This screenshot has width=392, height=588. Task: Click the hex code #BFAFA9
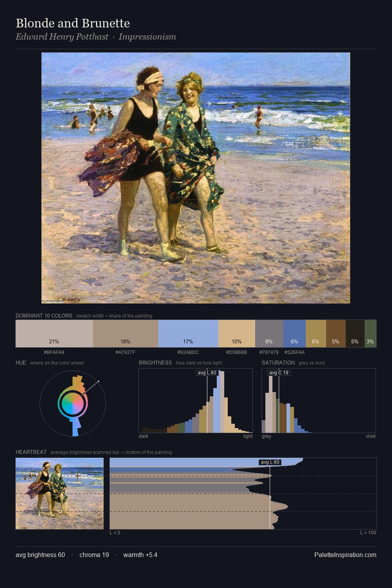(x=54, y=352)
